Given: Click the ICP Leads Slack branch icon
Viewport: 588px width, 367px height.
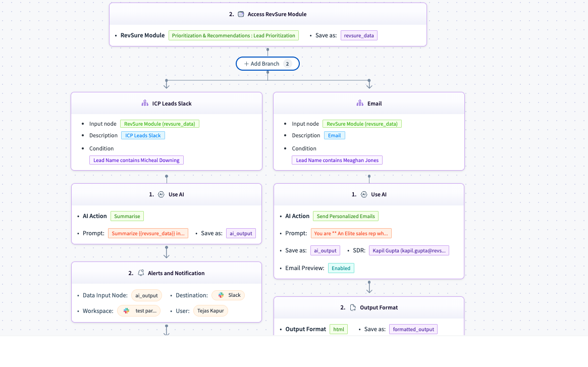Looking at the screenshot, I should (x=145, y=103).
